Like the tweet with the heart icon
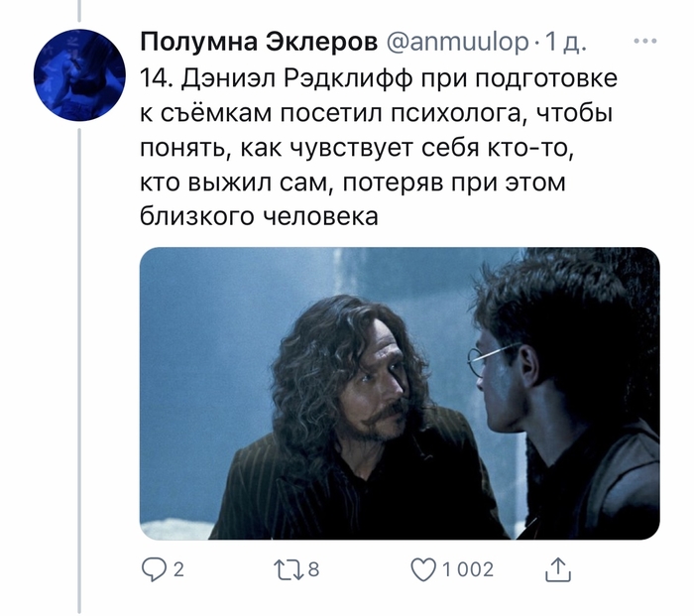The image size is (694, 616). click(x=423, y=569)
